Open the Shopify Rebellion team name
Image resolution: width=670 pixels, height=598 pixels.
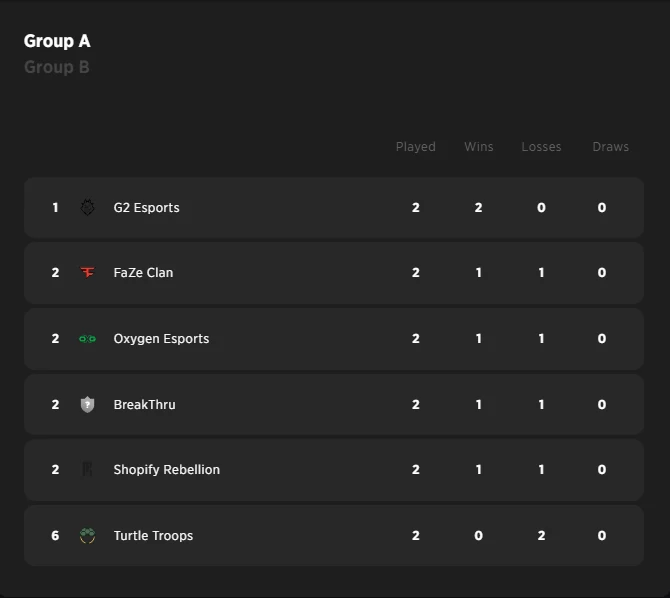tap(167, 470)
